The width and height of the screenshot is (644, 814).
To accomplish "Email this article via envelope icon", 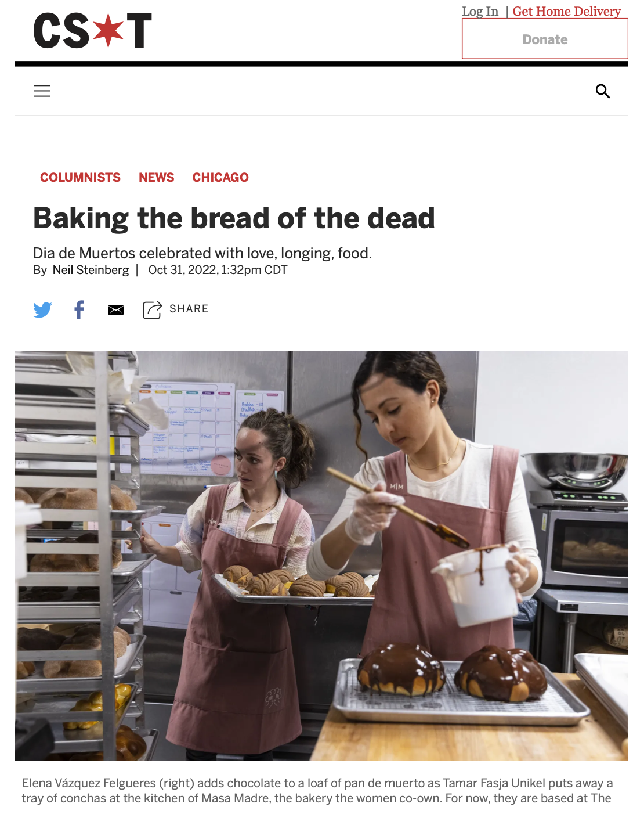I will [x=116, y=309].
